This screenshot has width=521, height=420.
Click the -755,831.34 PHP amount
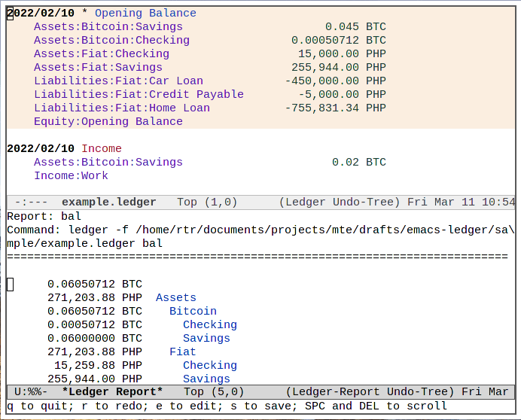coord(335,108)
